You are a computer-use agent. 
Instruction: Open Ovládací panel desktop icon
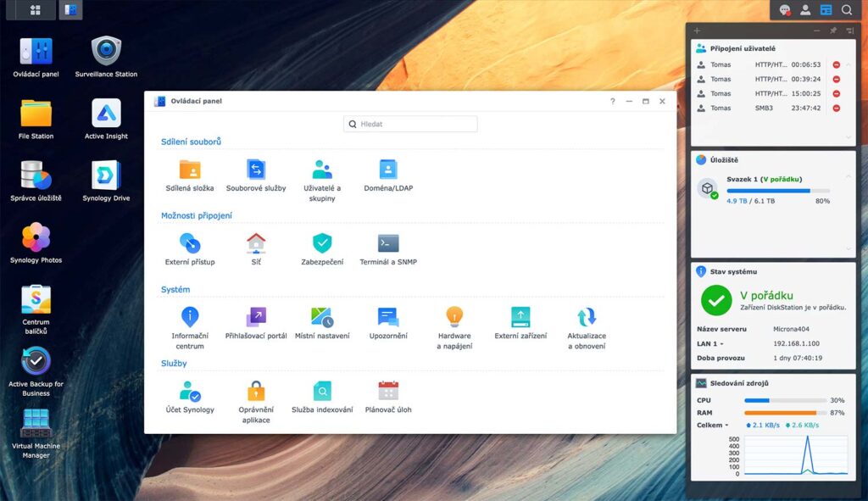tap(36, 57)
